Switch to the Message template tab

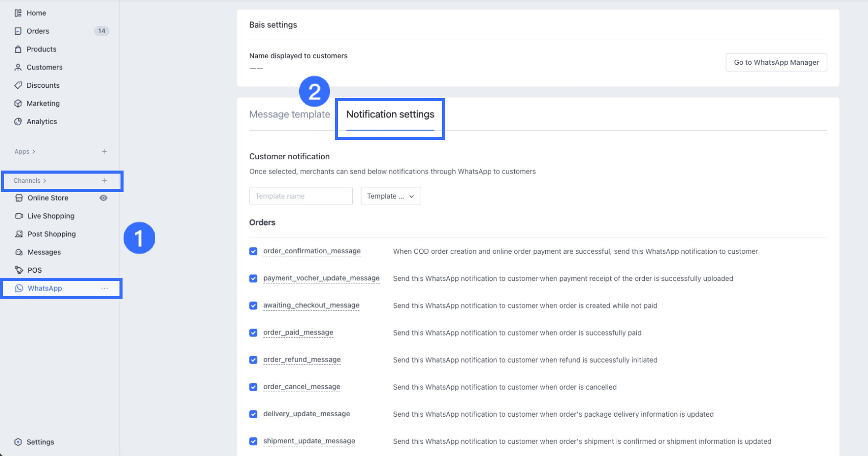click(290, 114)
